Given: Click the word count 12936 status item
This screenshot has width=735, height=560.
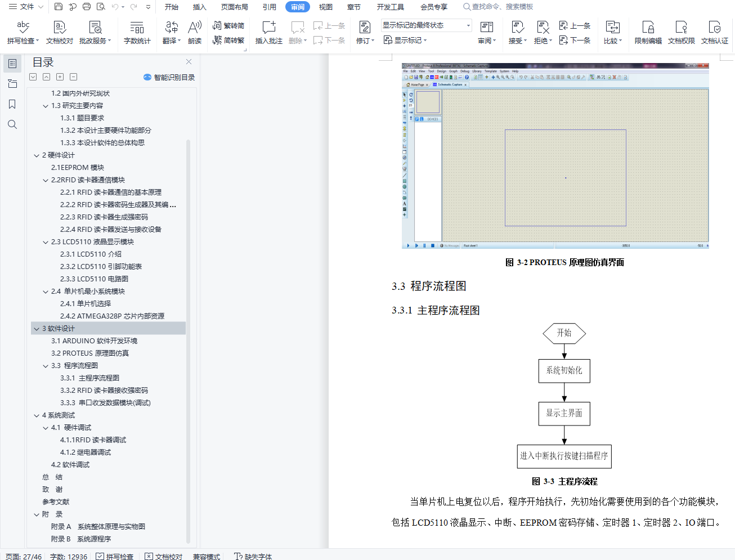Looking at the screenshot, I should (69, 556).
